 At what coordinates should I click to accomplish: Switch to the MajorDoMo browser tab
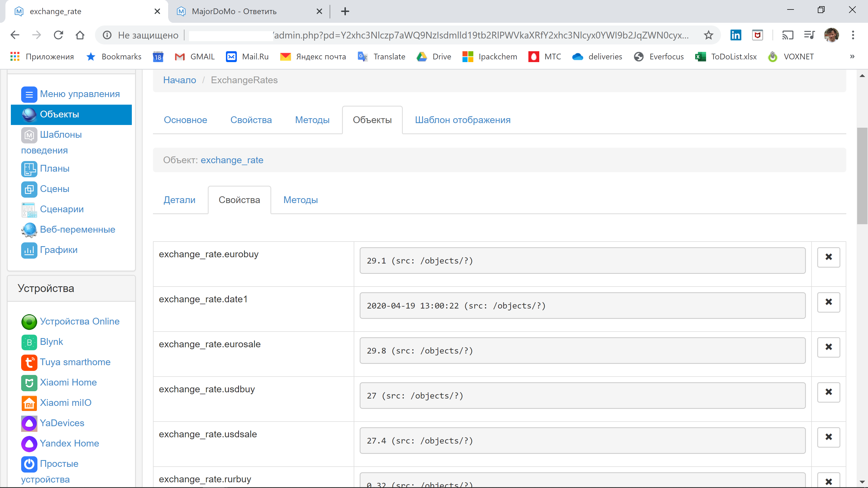coord(236,11)
